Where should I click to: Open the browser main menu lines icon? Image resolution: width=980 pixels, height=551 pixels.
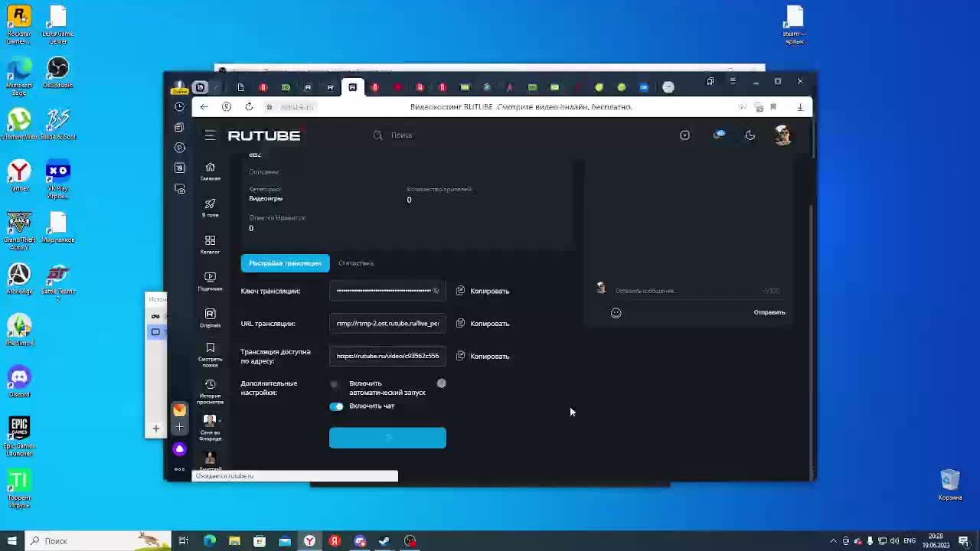(733, 81)
